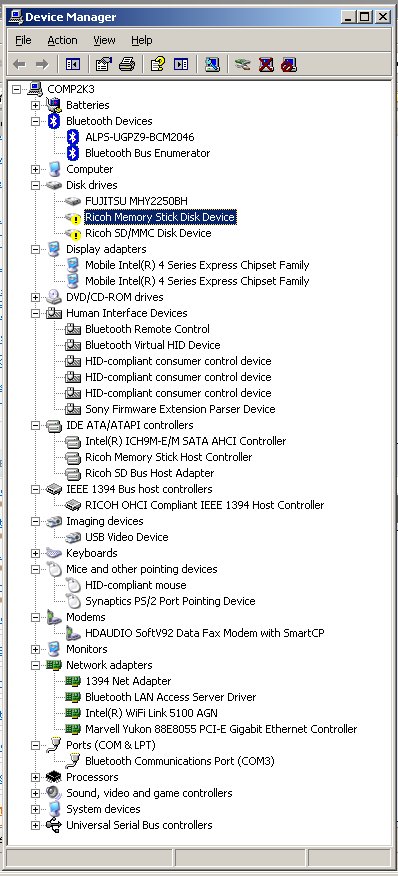Click the mouse icon beside HID-compliant mouse
Viewport: 398px width, 876px height.
point(73,585)
